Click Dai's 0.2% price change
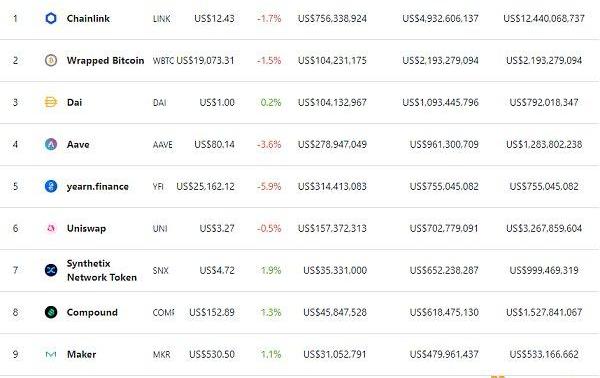 click(x=271, y=103)
